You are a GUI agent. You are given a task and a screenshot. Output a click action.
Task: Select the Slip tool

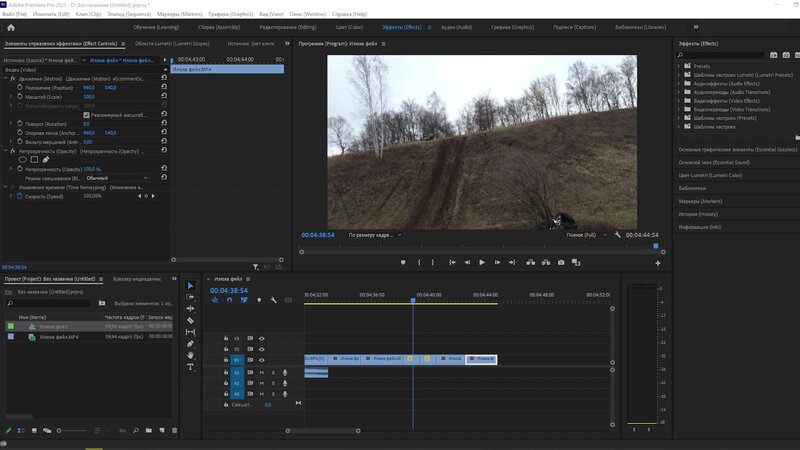190,332
